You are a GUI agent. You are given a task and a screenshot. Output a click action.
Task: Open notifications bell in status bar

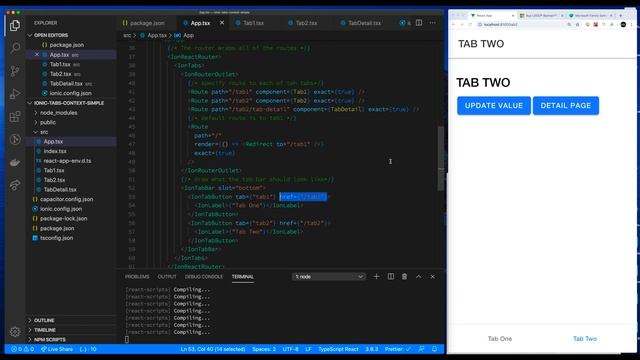click(434, 349)
